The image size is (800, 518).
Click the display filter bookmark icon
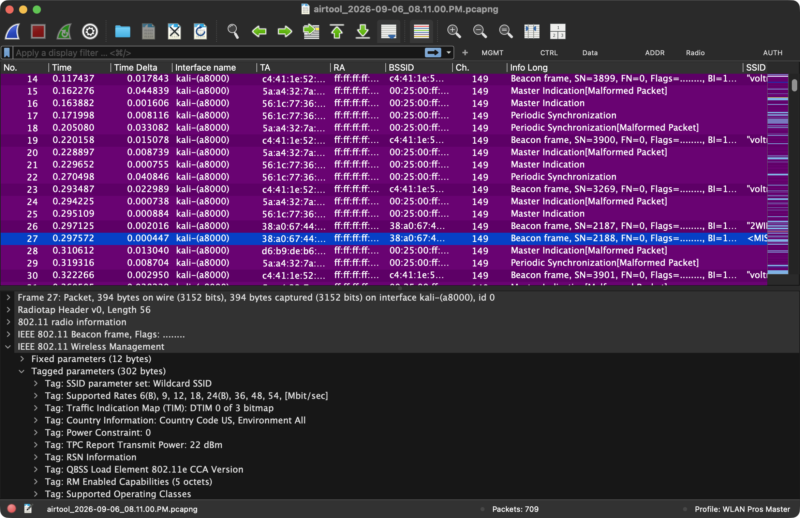pos(7,53)
